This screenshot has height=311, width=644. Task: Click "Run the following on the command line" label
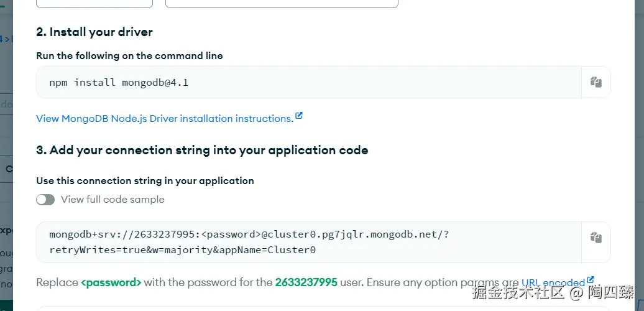129,56
